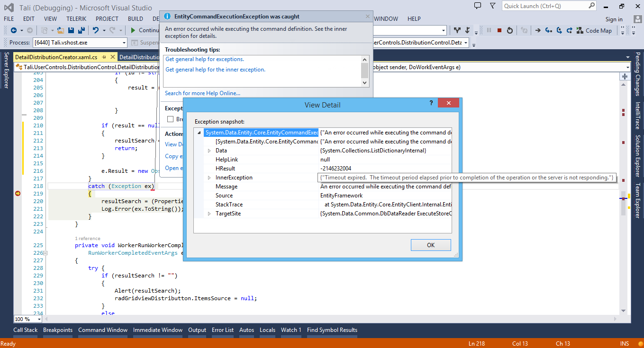Click the pin icon on DetailDistributionCreator.xaml.cs tab
The image size is (644, 348).
click(104, 57)
